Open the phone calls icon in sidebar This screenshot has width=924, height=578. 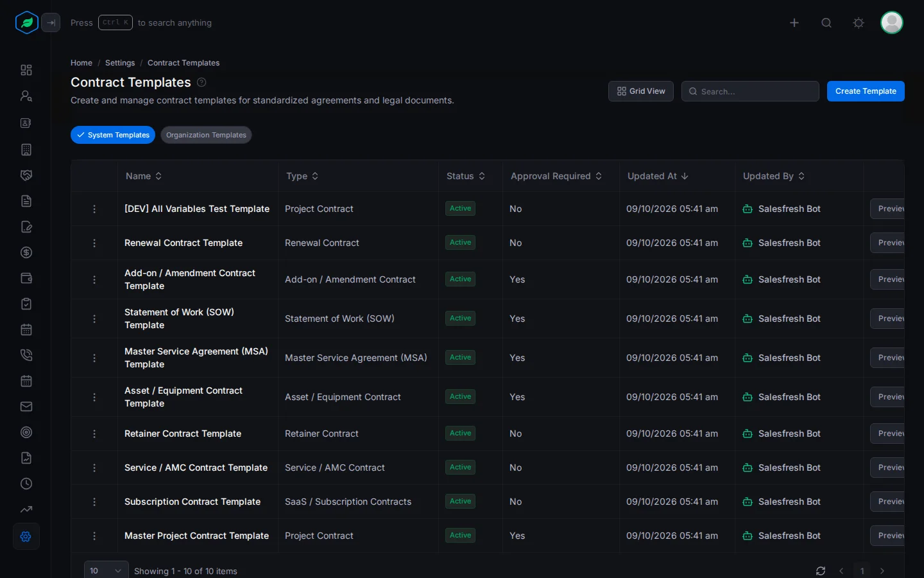point(26,355)
